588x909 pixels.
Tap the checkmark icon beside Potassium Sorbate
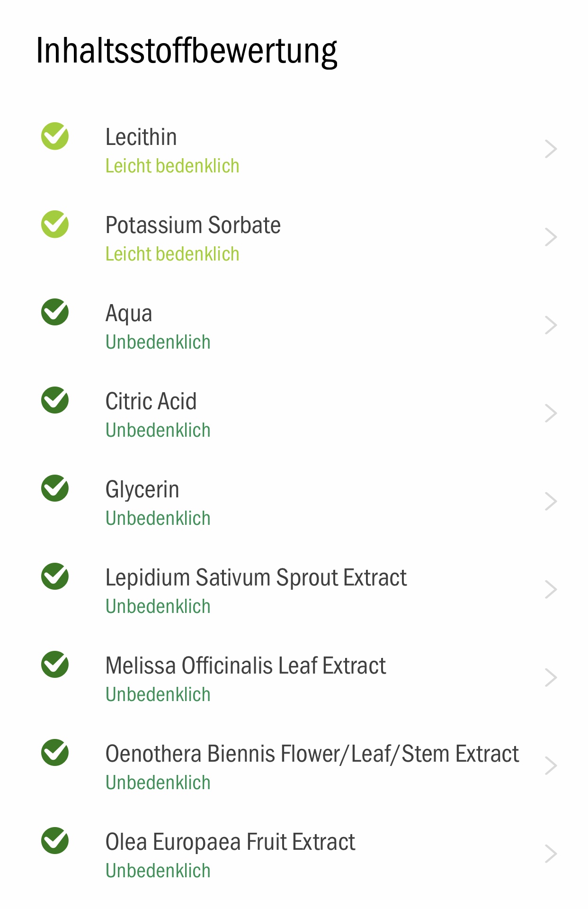(55, 224)
